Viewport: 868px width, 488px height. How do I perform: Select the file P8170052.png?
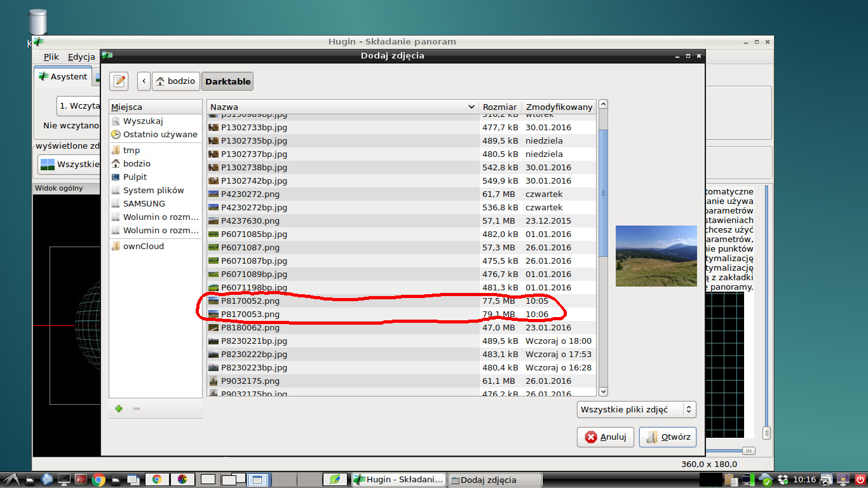click(250, 301)
